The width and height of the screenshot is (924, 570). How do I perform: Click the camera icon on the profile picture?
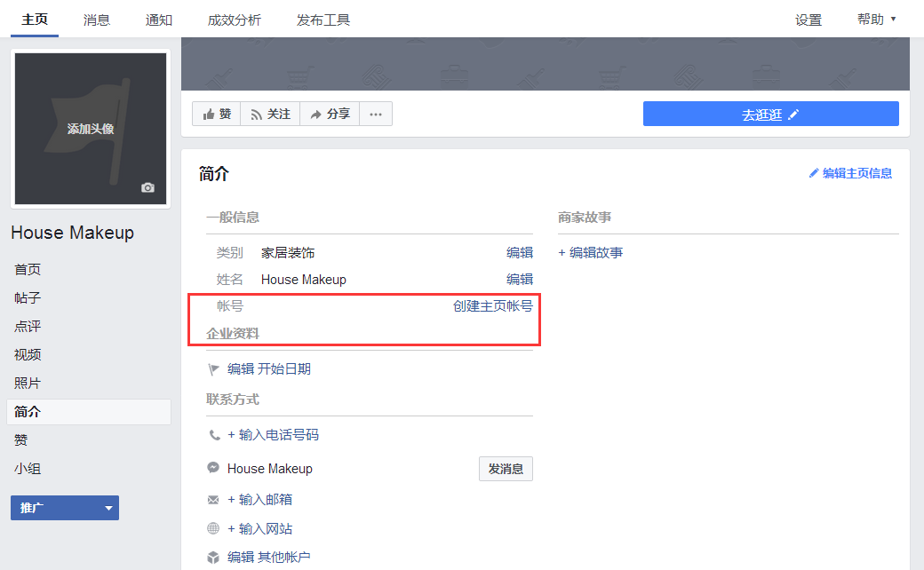pos(147,187)
